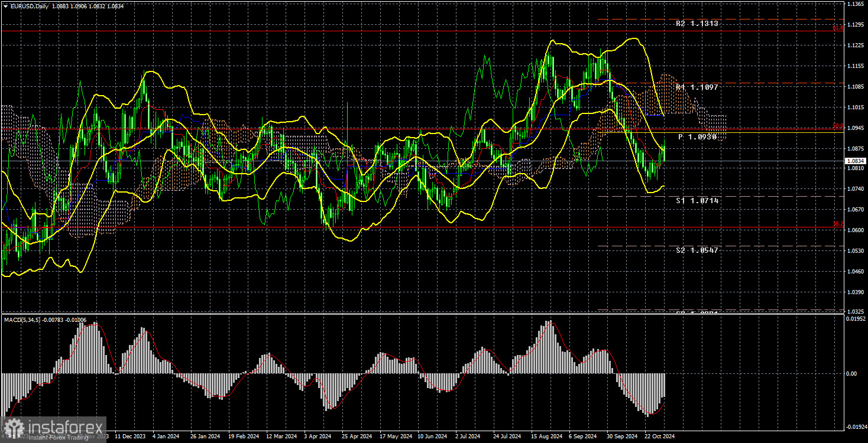Click the 1.1225 price scale value
The image size is (868, 443).
[854, 45]
